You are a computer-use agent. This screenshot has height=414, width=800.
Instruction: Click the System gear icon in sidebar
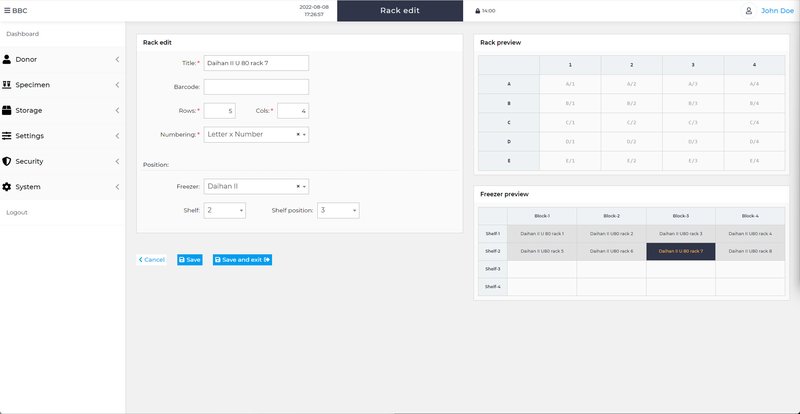7,187
